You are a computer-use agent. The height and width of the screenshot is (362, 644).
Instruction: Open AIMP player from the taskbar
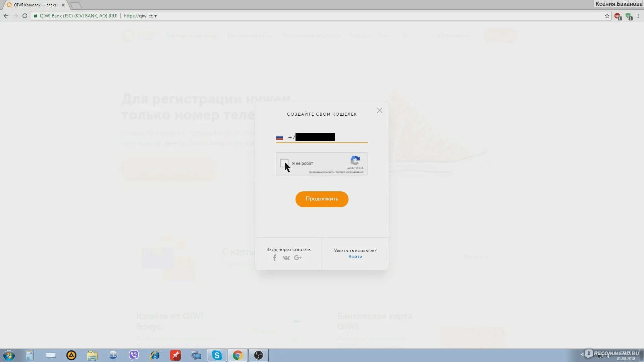pos(71,355)
